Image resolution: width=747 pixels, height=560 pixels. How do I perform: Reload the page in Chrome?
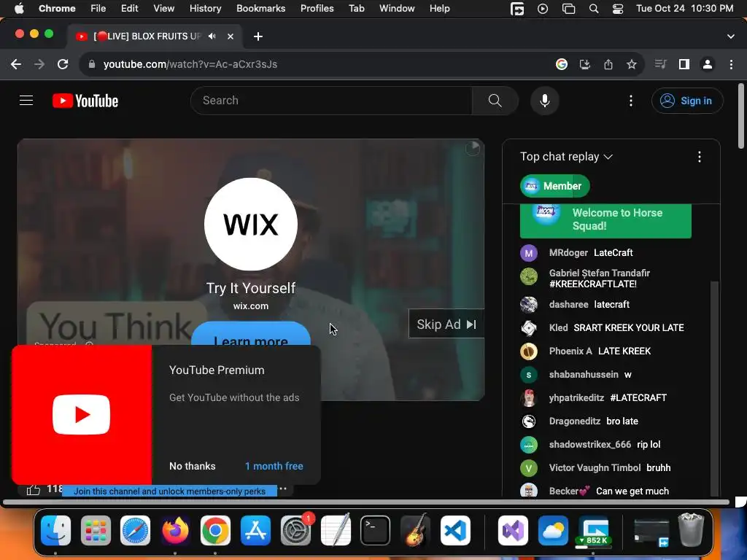63,64
